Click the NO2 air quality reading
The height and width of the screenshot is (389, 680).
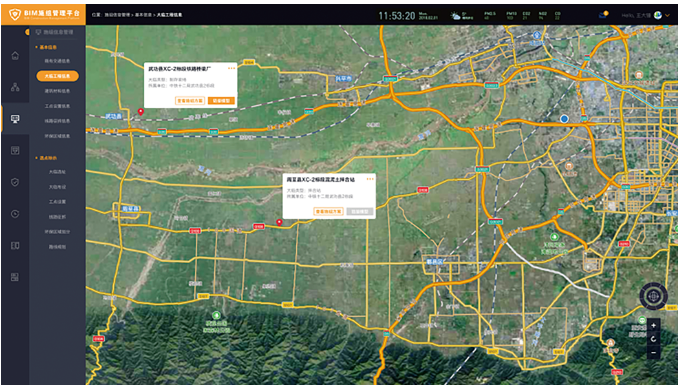click(543, 16)
